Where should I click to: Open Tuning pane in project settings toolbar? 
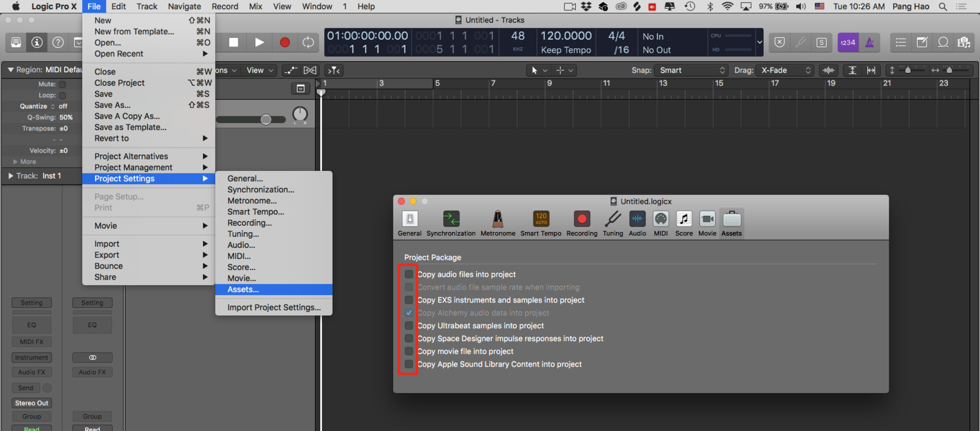coord(612,223)
